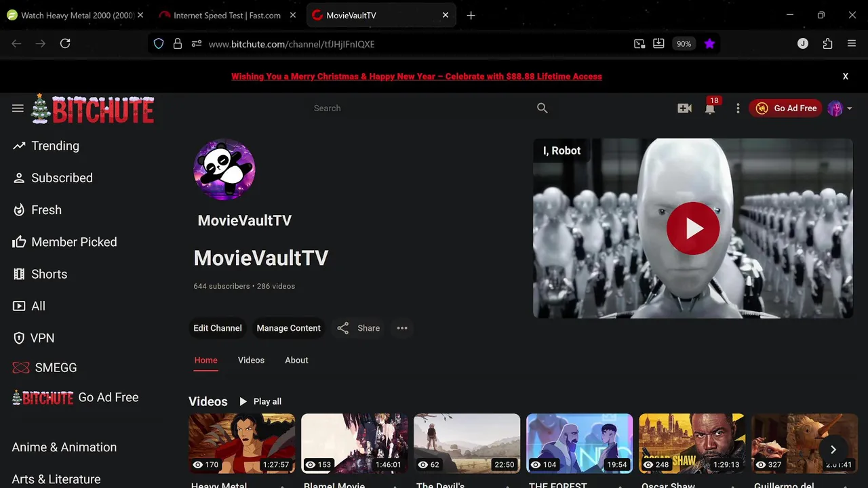Open VPN in the sidebar
The height and width of the screenshot is (488, 868).
point(33,338)
